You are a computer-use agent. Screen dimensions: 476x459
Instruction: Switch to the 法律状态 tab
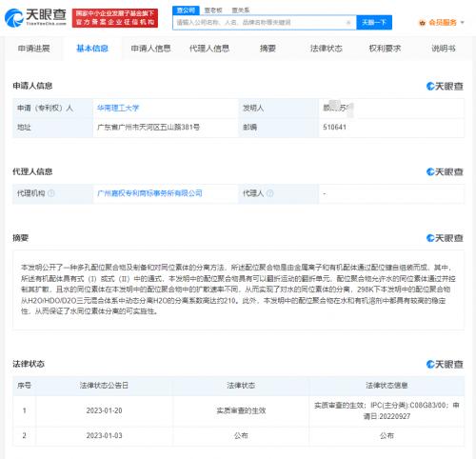click(327, 49)
